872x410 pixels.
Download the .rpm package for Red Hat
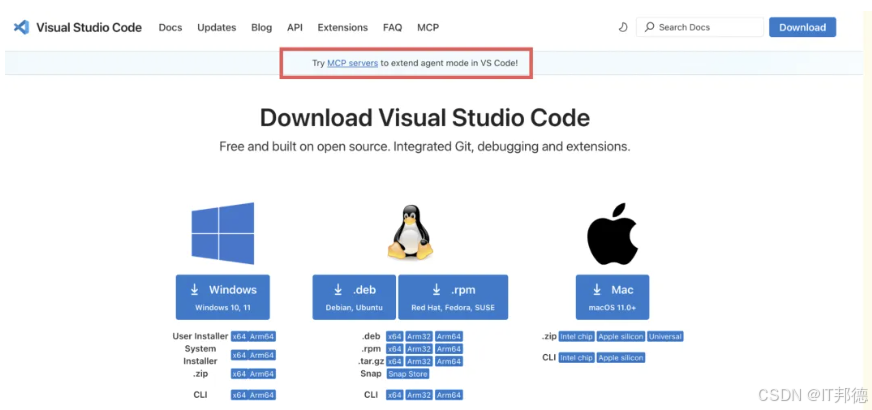[453, 297]
